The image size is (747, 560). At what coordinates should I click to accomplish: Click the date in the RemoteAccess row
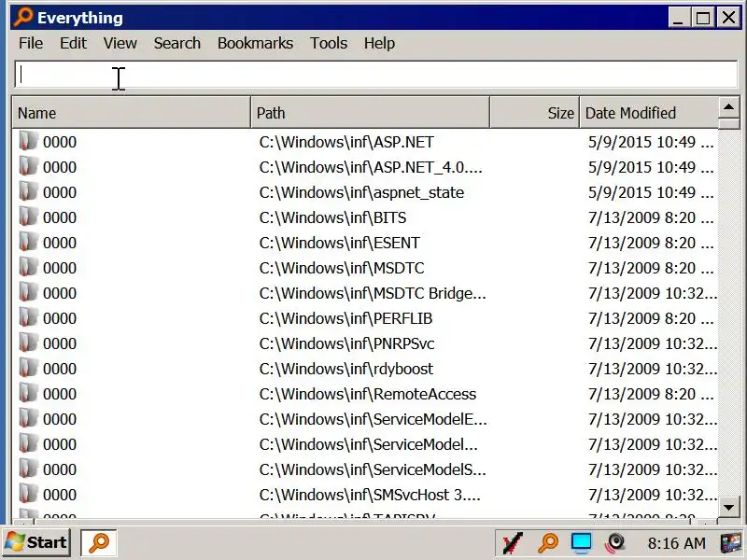(651, 394)
